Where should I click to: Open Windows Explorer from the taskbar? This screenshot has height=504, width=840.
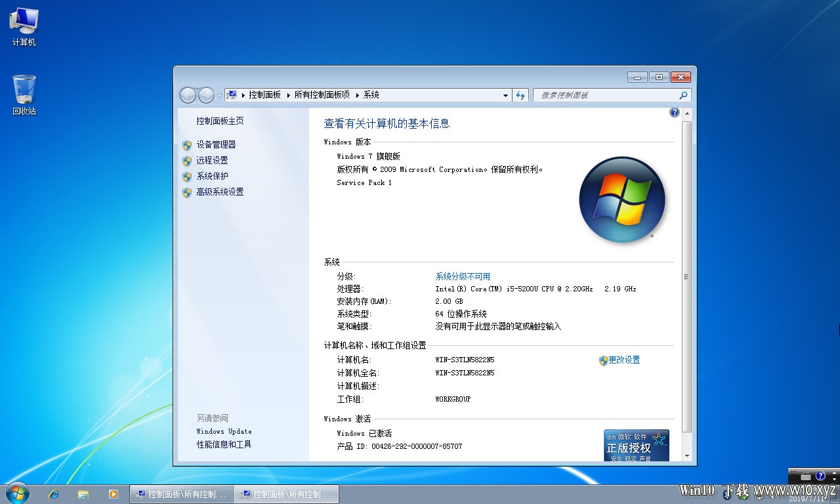(83, 494)
